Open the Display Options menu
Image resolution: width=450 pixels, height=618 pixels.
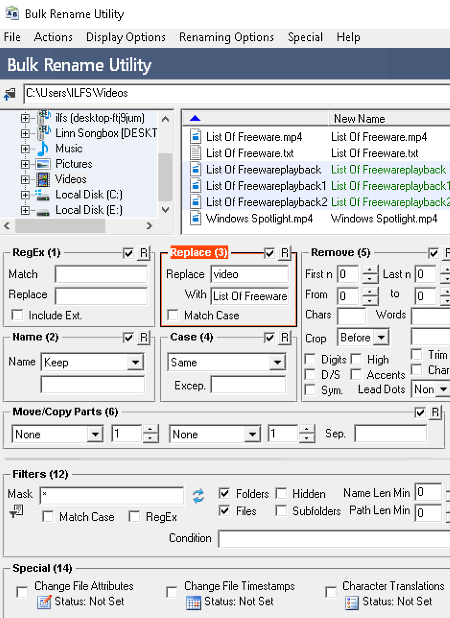(x=126, y=37)
